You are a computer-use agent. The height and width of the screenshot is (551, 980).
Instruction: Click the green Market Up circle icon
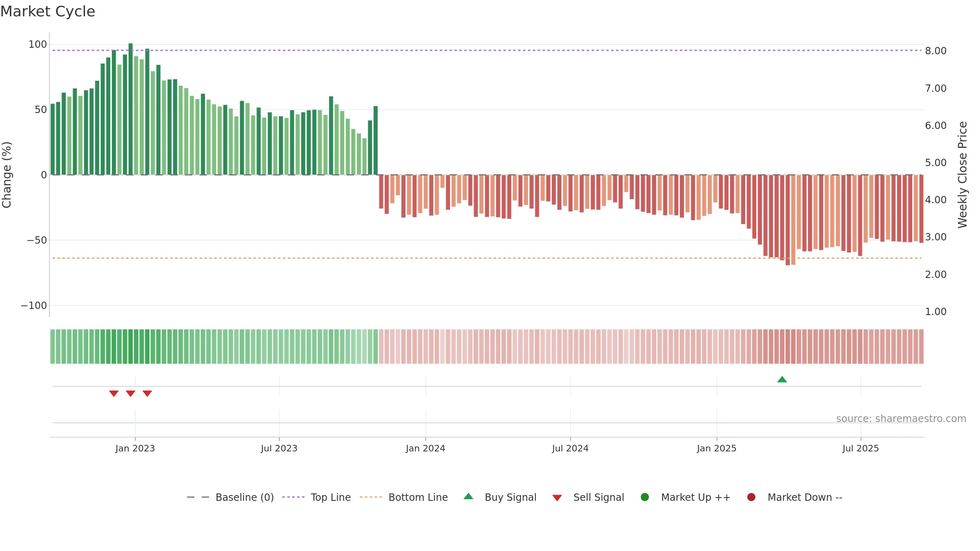click(645, 497)
